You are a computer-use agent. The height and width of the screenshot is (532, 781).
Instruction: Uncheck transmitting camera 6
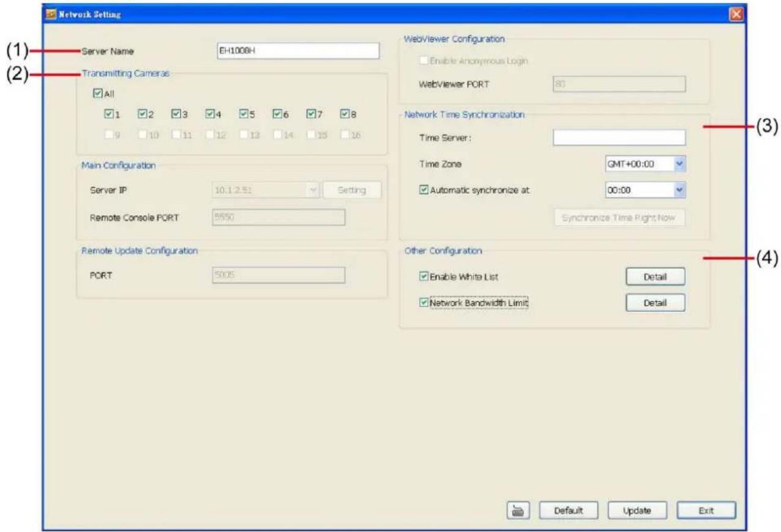pyautogui.click(x=277, y=114)
